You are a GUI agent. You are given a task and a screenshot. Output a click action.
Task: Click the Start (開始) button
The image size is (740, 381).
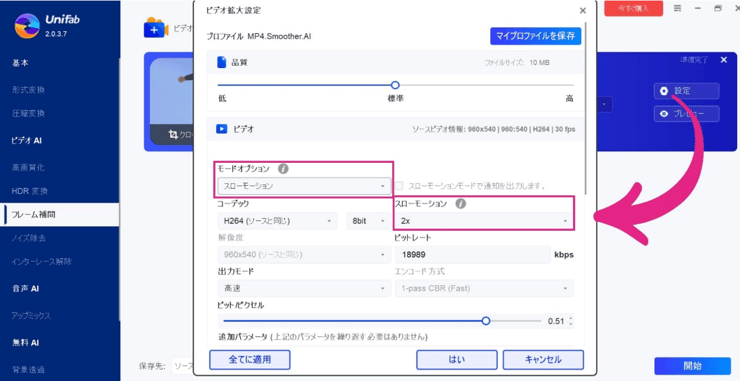pos(692,366)
